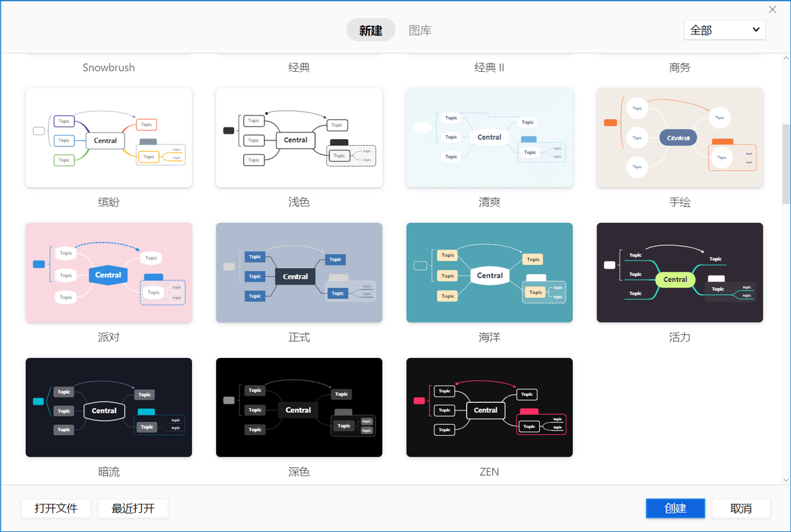Select the 手绘 hand-drawn theme

pos(680,138)
